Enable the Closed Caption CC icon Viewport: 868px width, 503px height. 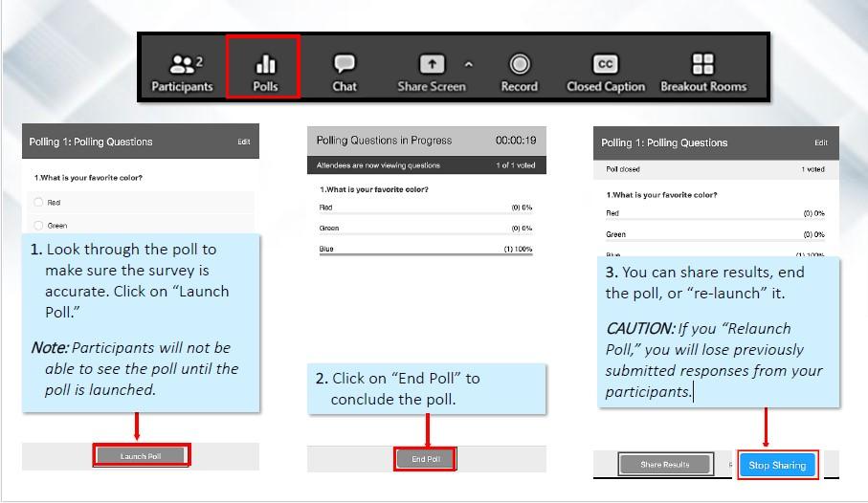tap(605, 64)
